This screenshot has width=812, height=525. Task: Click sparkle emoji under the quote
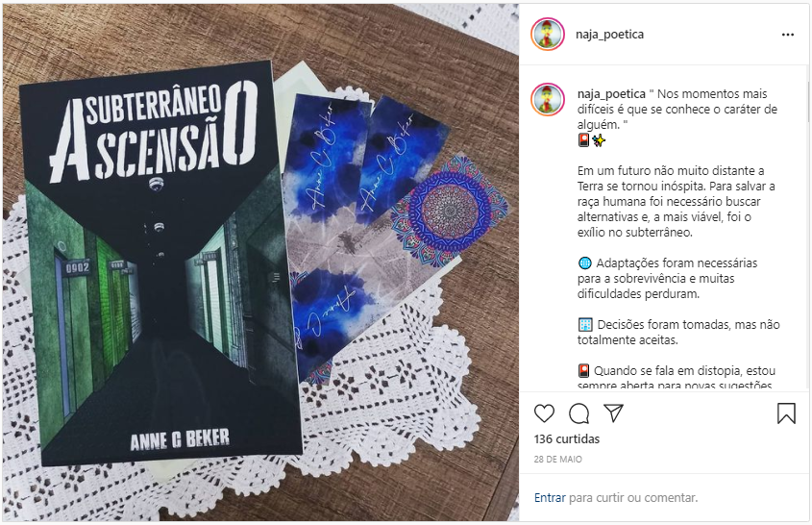599,140
